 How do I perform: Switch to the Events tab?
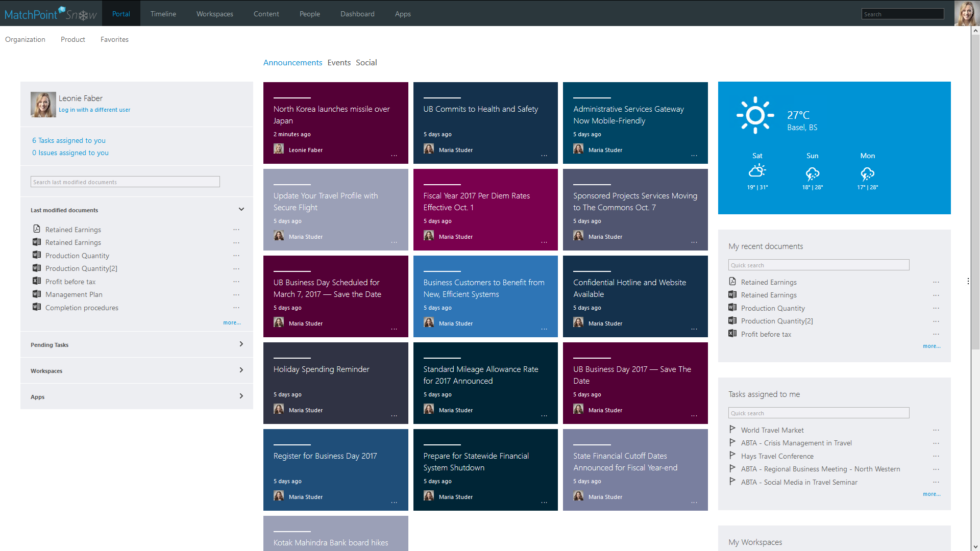click(x=339, y=62)
